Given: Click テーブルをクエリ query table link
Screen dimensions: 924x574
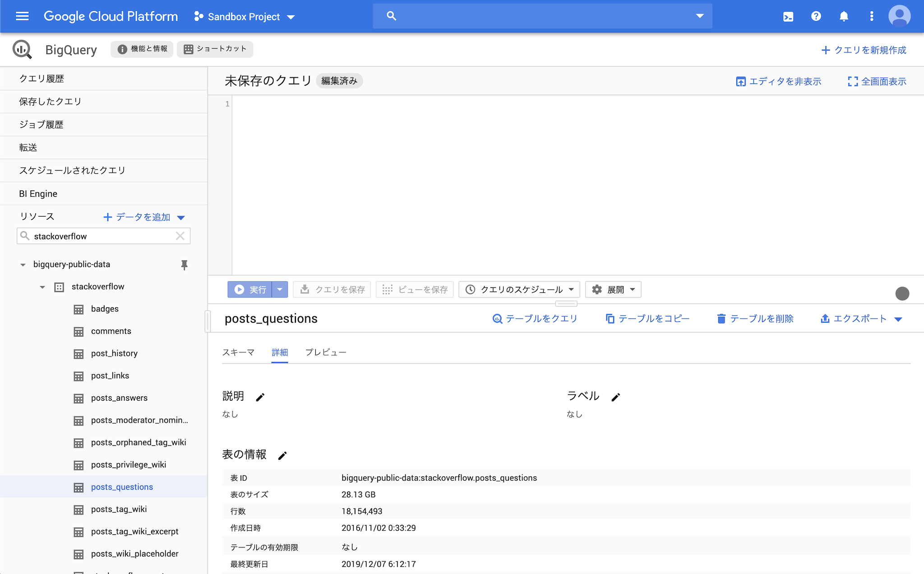Looking at the screenshot, I should coord(535,319).
